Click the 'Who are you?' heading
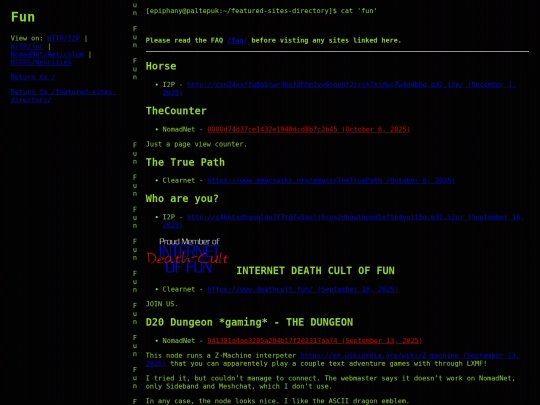540x405 pixels. tap(182, 199)
